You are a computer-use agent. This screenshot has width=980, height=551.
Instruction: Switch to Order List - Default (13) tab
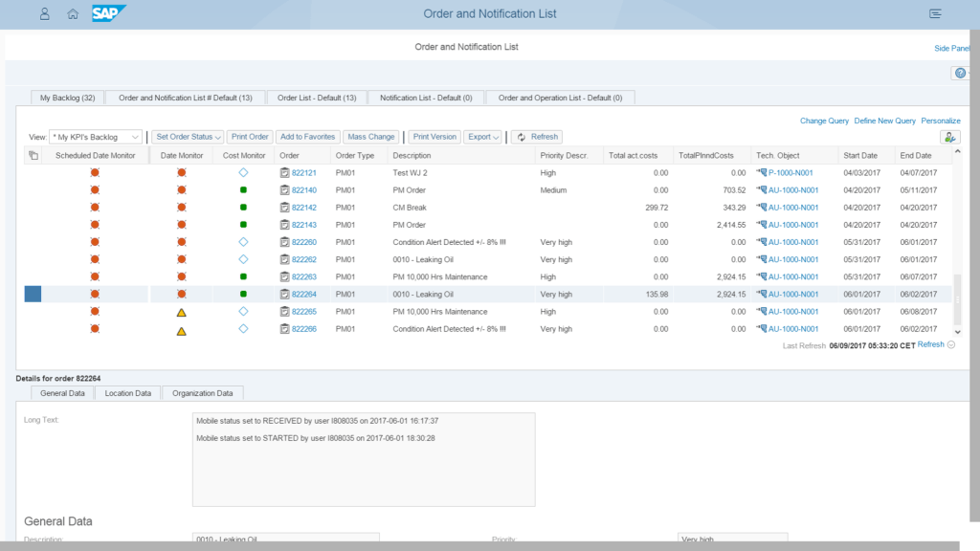point(317,99)
